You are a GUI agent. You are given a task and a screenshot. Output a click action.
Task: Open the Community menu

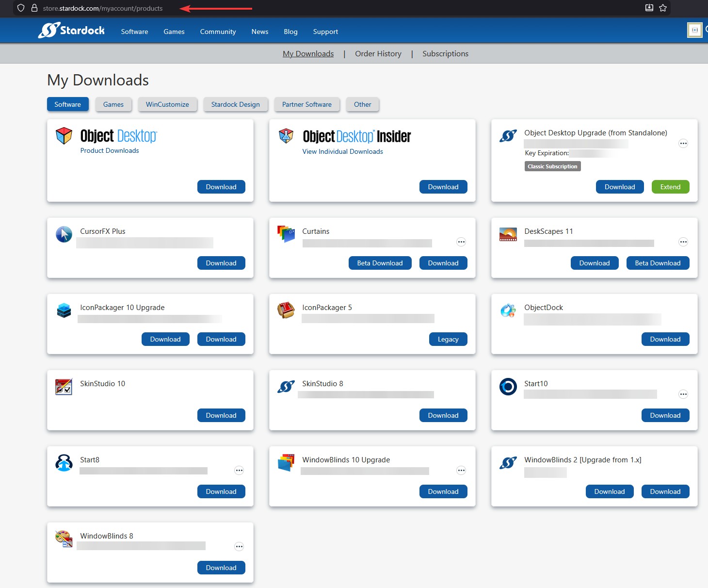click(218, 32)
